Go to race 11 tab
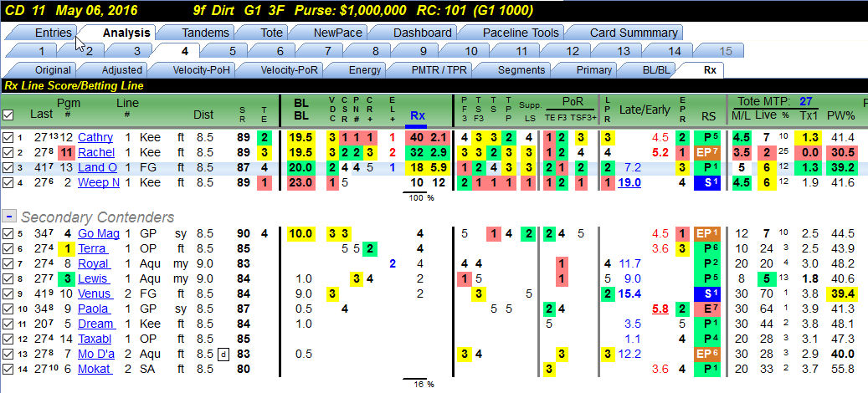The width and height of the screenshot is (868, 393). 521,51
